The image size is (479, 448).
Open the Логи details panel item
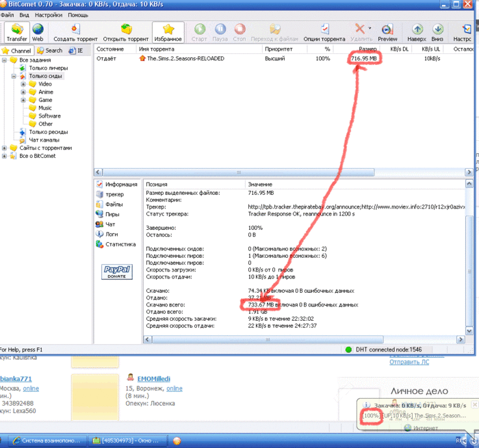click(x=112, y=235)
